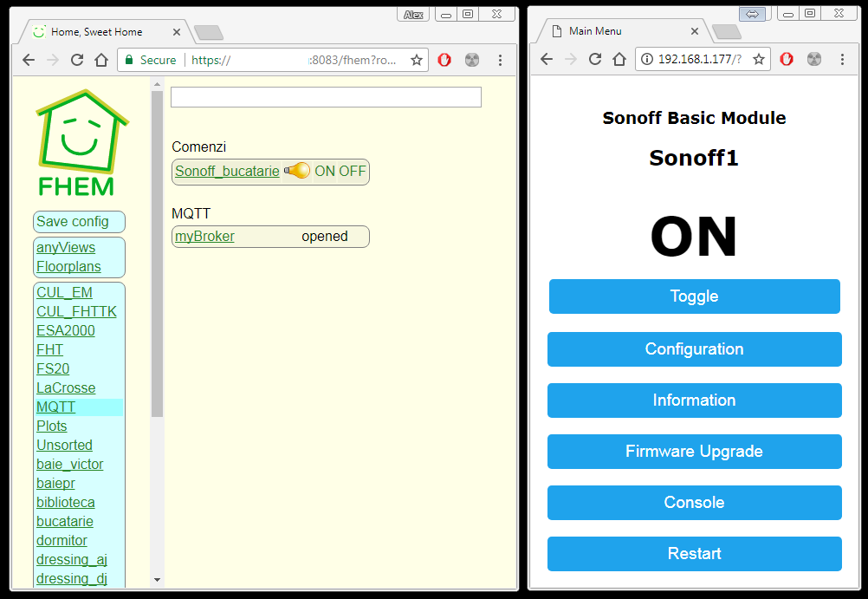Go to home page in Sonoff window
Viewport: 868px width, 599px height.
coord(619,59)
